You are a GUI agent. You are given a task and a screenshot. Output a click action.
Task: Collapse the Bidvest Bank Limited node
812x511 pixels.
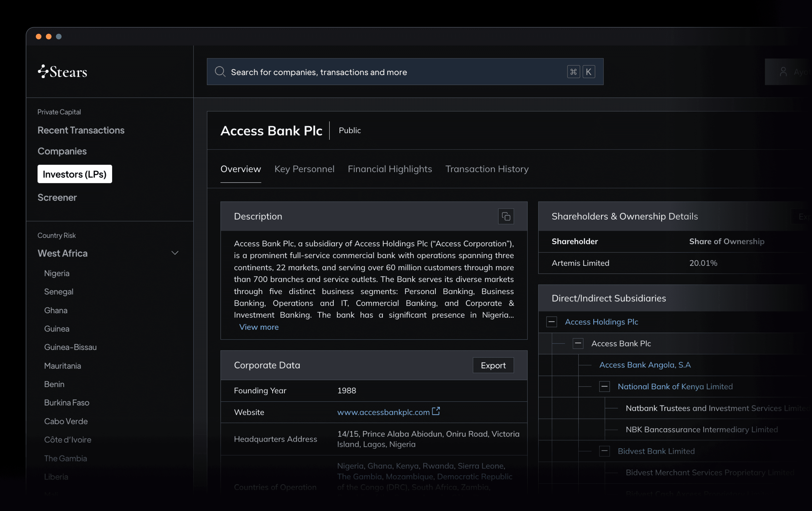coord(604,451)
